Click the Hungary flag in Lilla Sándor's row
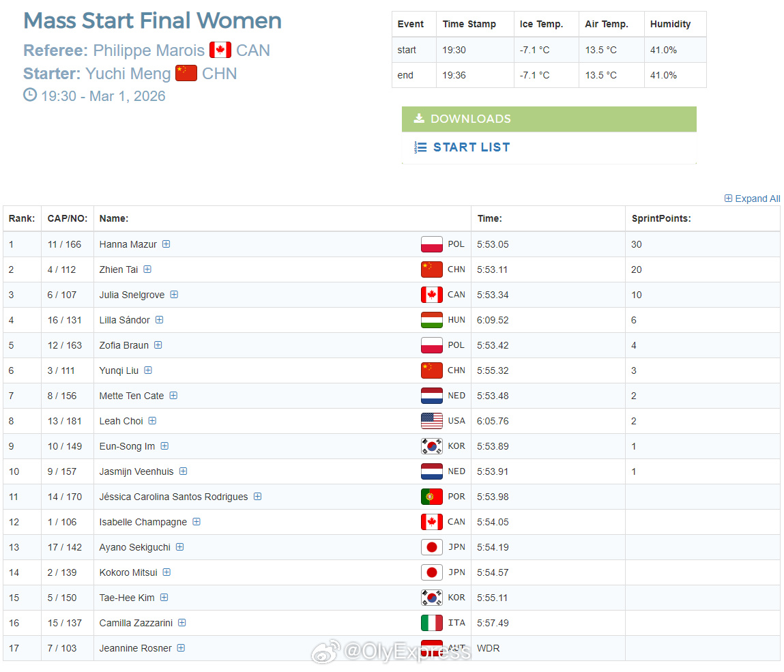This screenshot has width=784, height=672. (x=431, y=320)
